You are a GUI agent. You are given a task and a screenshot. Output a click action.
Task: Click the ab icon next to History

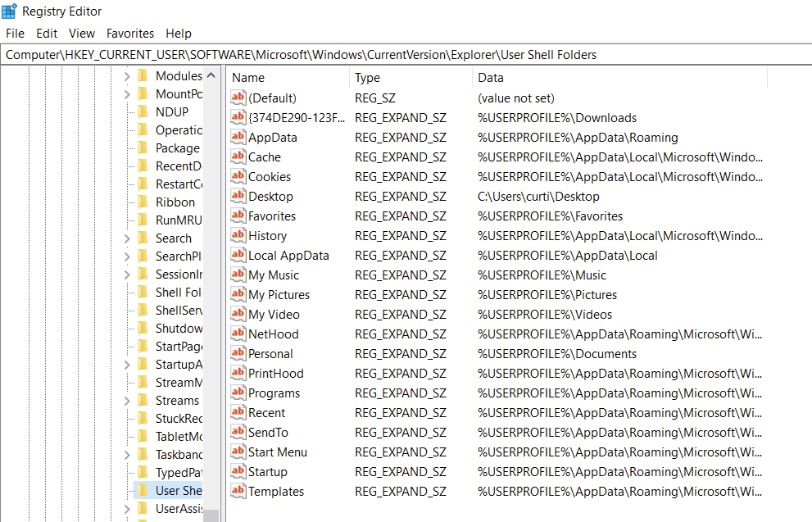(238, 235)
